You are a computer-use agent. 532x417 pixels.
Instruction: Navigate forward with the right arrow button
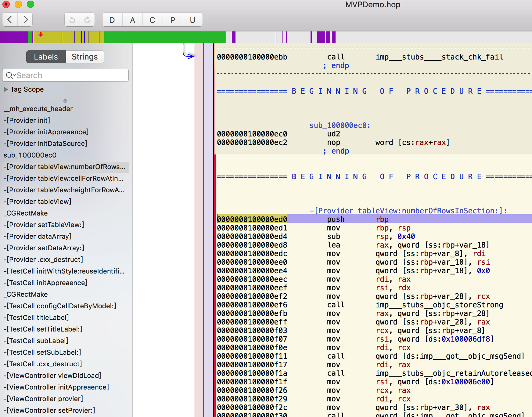point(25,20)
